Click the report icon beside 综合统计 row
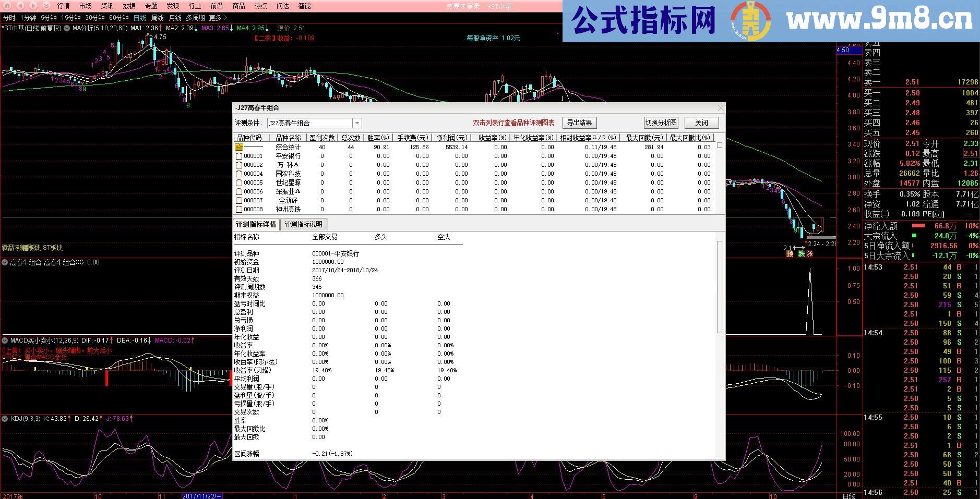 pyautogui.click(x=240, y=147)
